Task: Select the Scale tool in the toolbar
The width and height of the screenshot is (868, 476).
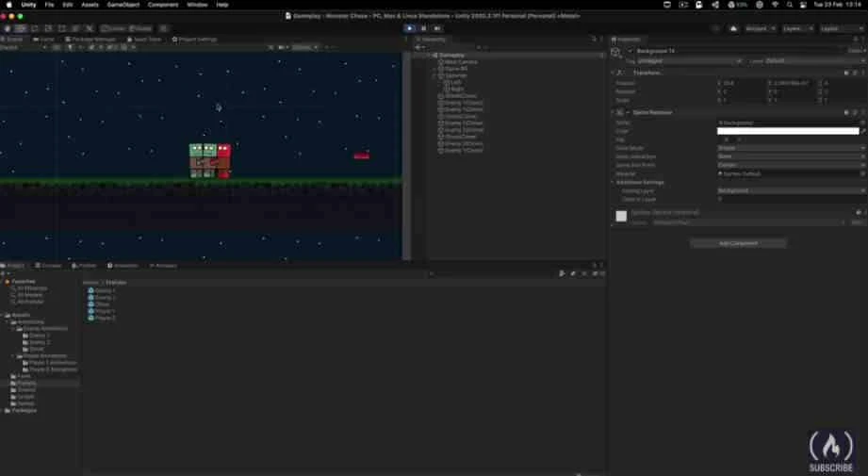Action: 48,28
